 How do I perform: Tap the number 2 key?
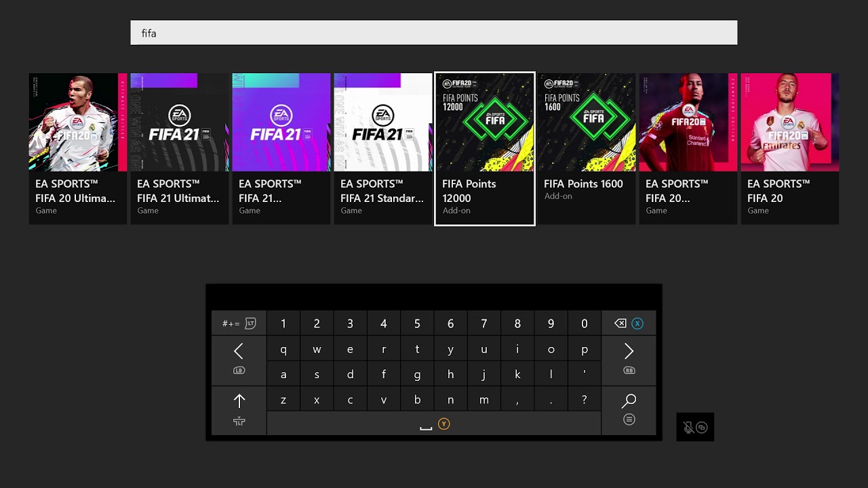(317, 323)
